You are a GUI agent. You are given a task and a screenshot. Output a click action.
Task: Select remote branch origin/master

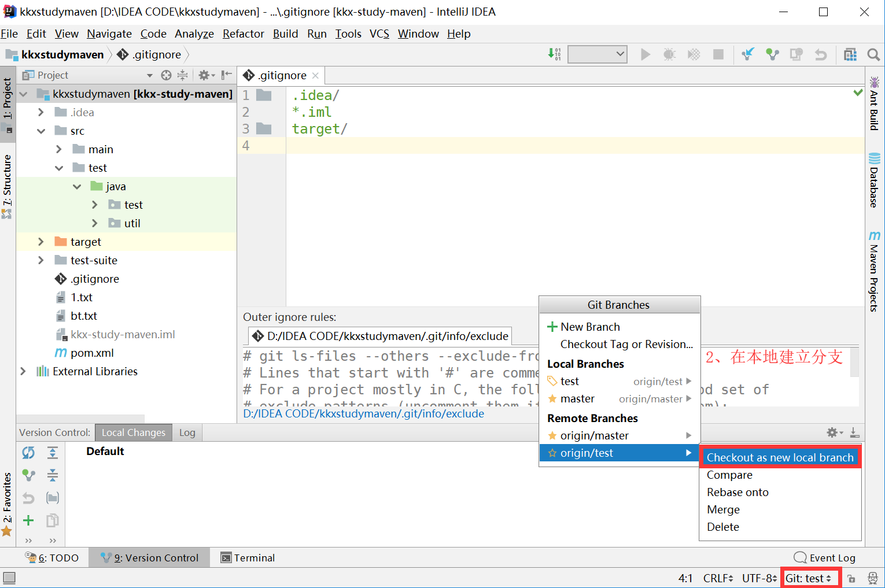click(x=620, y=435)
